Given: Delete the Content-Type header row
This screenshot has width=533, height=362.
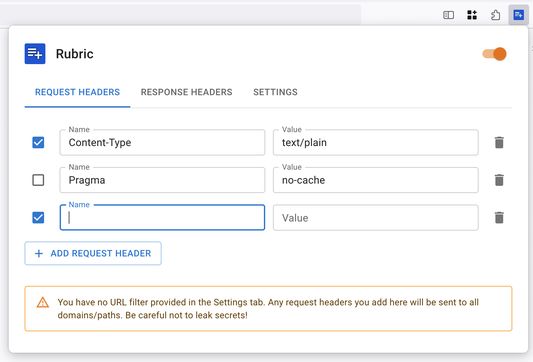Looking at the screenshot, I should (499, 142).
